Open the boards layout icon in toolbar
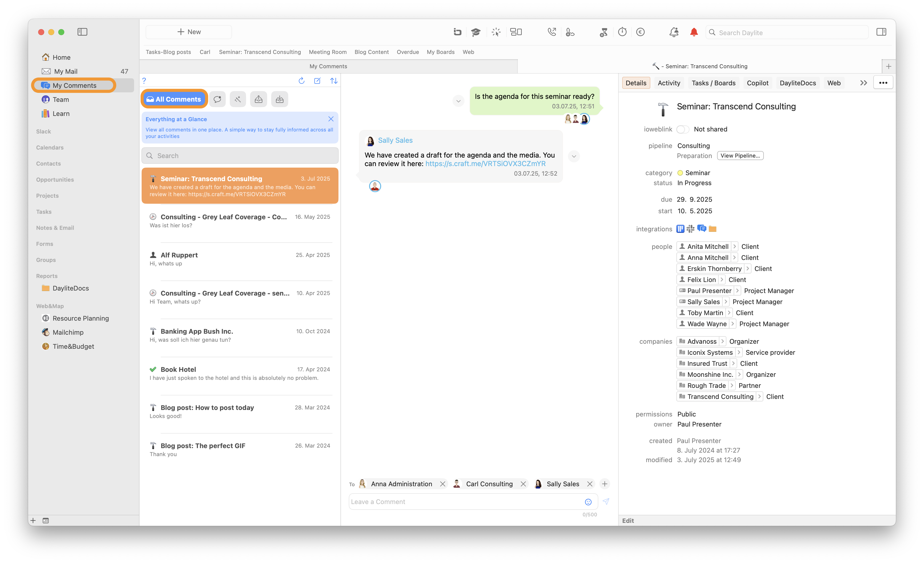Viewport: 924px width, 563px height. point(516,32)
